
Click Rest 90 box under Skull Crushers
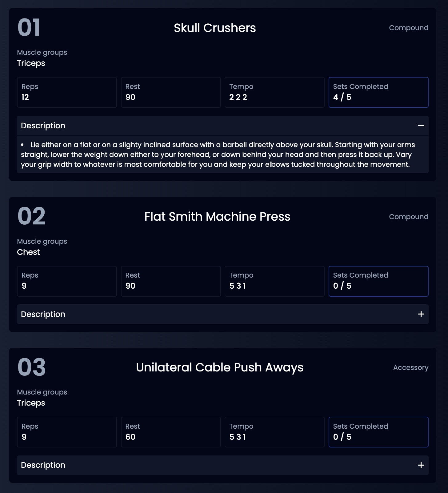[x=171, y=92]
